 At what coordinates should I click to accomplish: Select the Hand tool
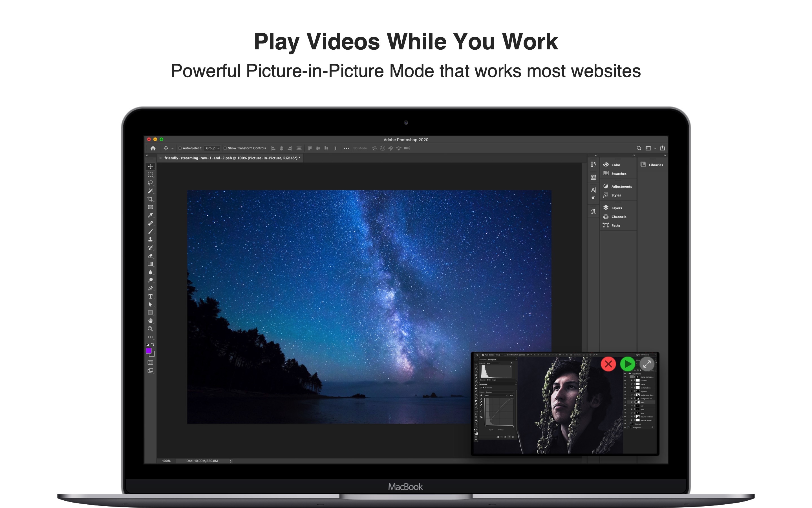pos(150,321)
